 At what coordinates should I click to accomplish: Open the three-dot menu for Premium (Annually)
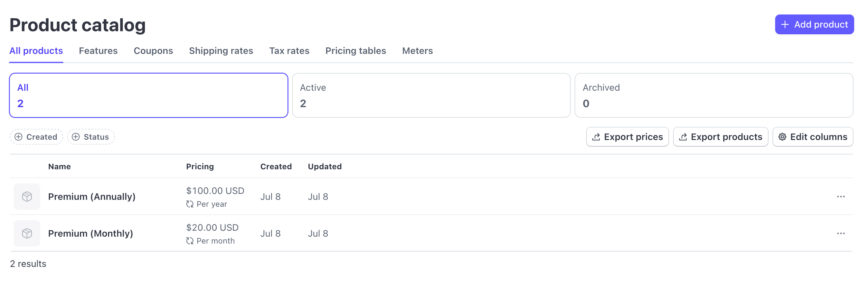841,197
